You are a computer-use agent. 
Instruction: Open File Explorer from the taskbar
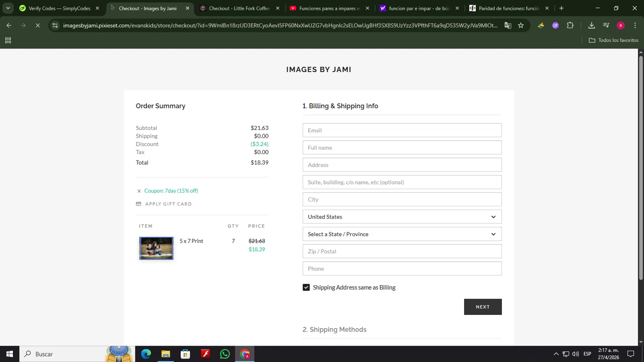[x=166, y=354]
